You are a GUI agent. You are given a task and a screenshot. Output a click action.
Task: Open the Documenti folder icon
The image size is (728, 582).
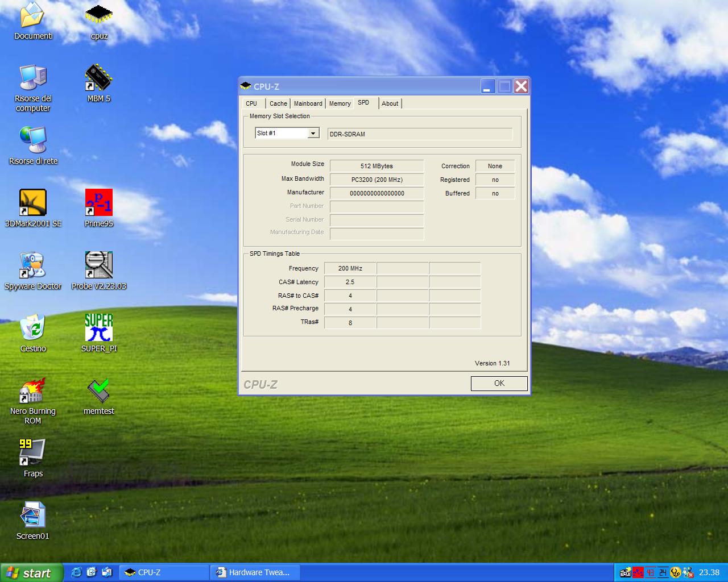[x=33, y=20]
